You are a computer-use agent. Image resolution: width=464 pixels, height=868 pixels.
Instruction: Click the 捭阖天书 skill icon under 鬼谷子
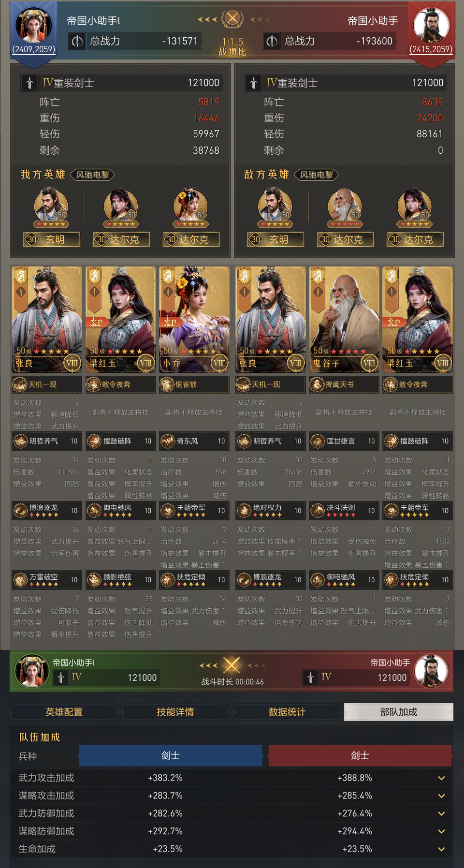317,384
